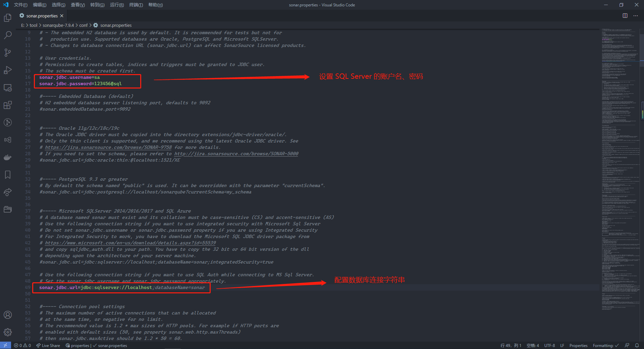Open the 帮助(H) menu
This screenshot has width=644, height=349.
tap(155, 5)
